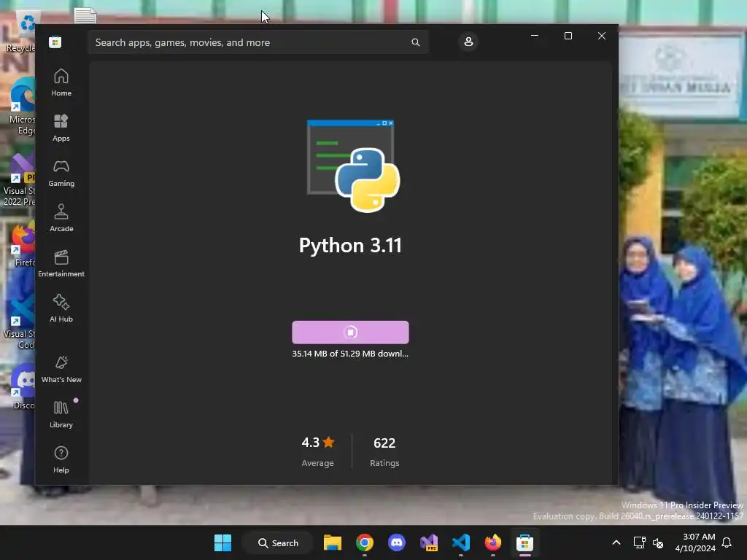Click the Python 3.11 app logo

[x=353, y=166]
